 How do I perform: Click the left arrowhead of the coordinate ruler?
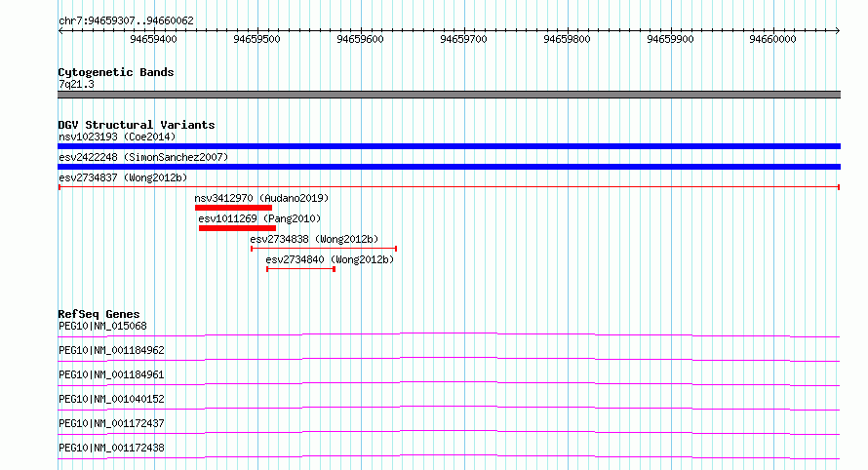click(60, 31)
